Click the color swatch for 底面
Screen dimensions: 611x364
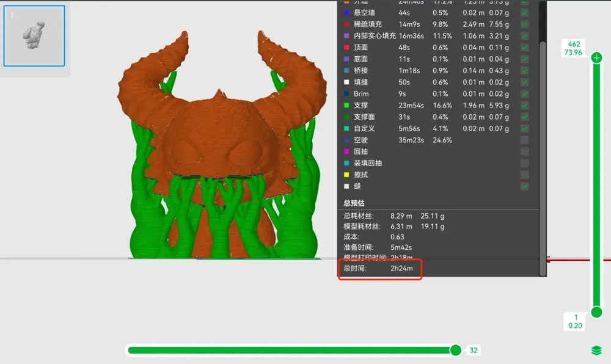[x=346, y=59]
